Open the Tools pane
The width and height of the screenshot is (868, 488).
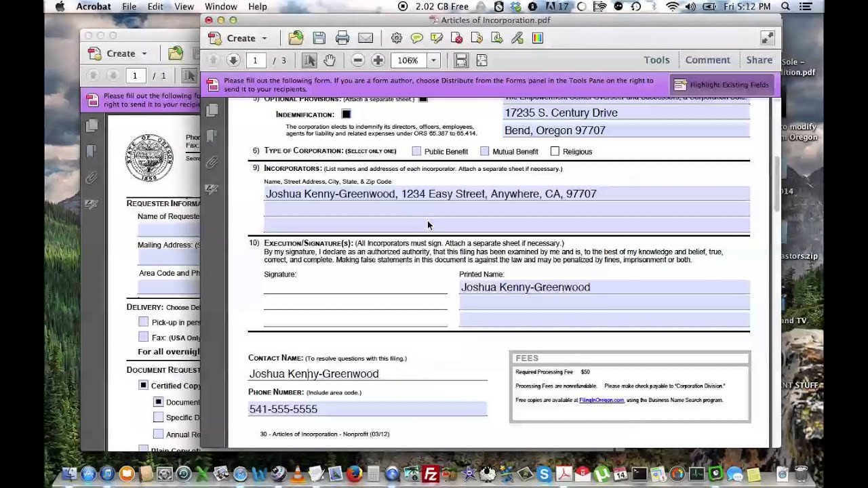[x=656, y=60]
